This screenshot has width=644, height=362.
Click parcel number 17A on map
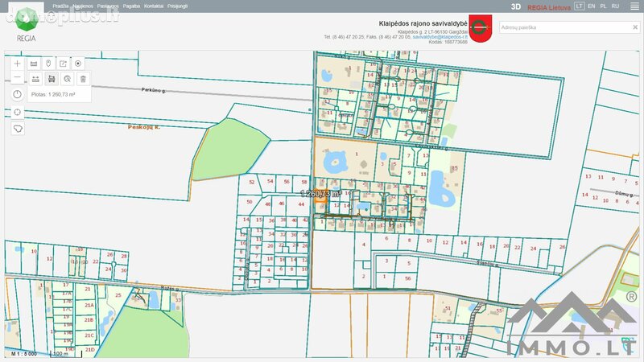(x=67, y=294)
